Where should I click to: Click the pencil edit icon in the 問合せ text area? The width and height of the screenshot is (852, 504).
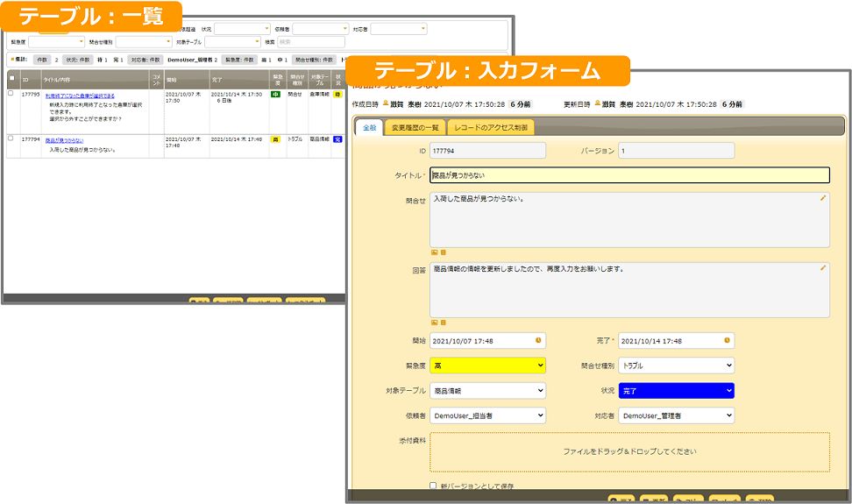click(x=823, y=198)
